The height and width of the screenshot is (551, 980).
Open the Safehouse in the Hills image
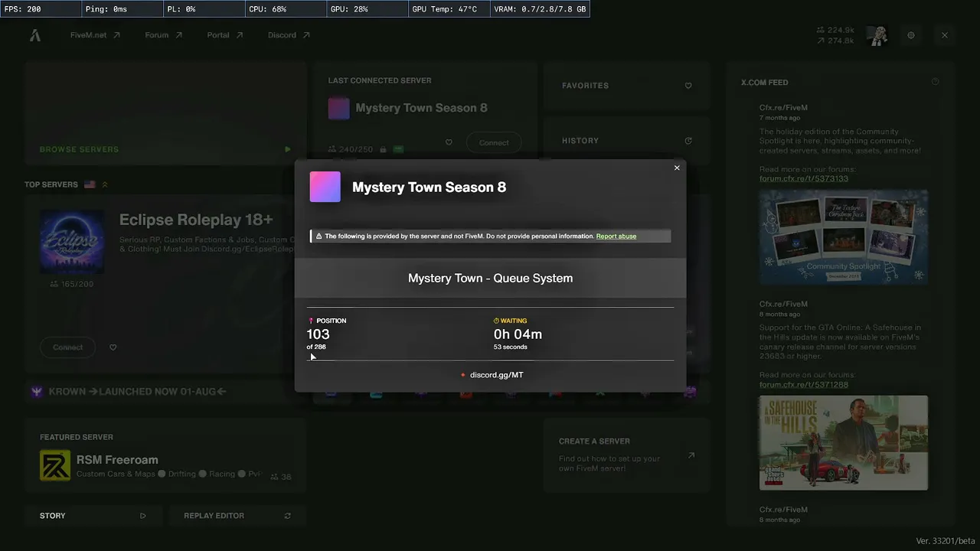pos(844,443)
